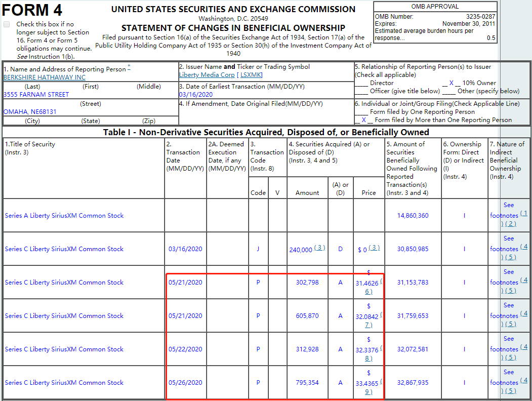This screenshot has width=532, height=401.
Task: Open footnote 6 under price 31.4626
Action: [x=369, y=292]
